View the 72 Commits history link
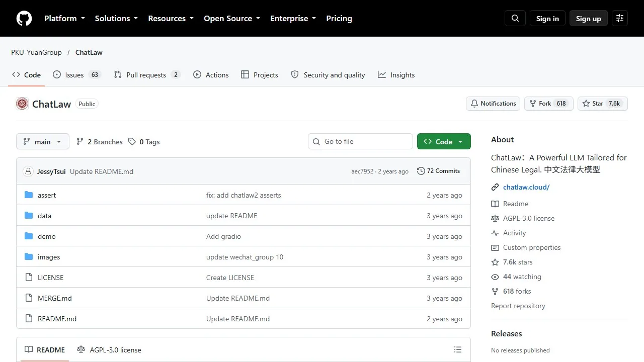 tap(438, 171)
